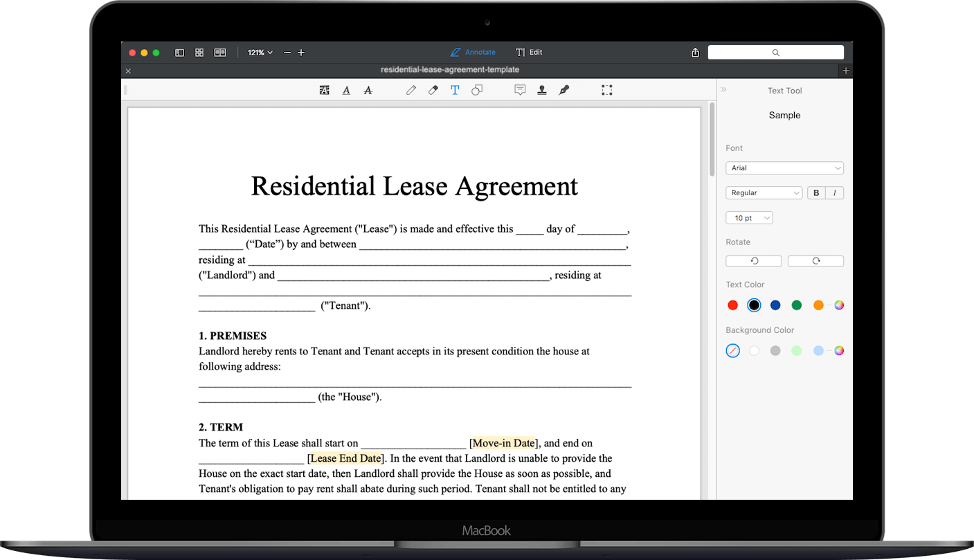Image resolution: width=974 pixels, height=560 pixels.
Task: Toggle the sidebar panel view
Action: point(179,52)
